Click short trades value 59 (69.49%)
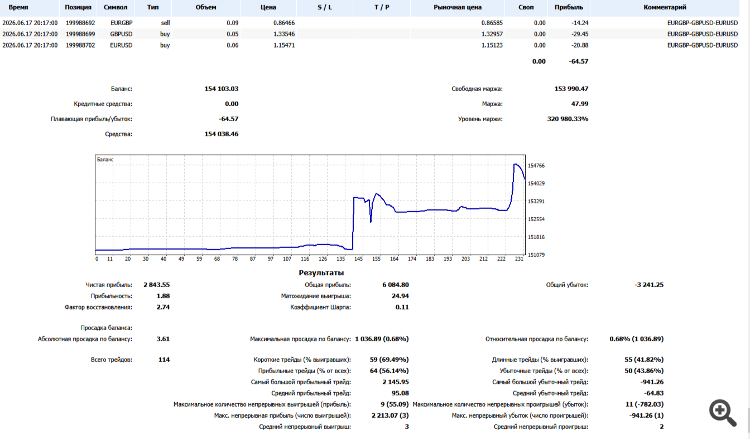This screenshot has width=750, height=439. (x=389, y=359)
